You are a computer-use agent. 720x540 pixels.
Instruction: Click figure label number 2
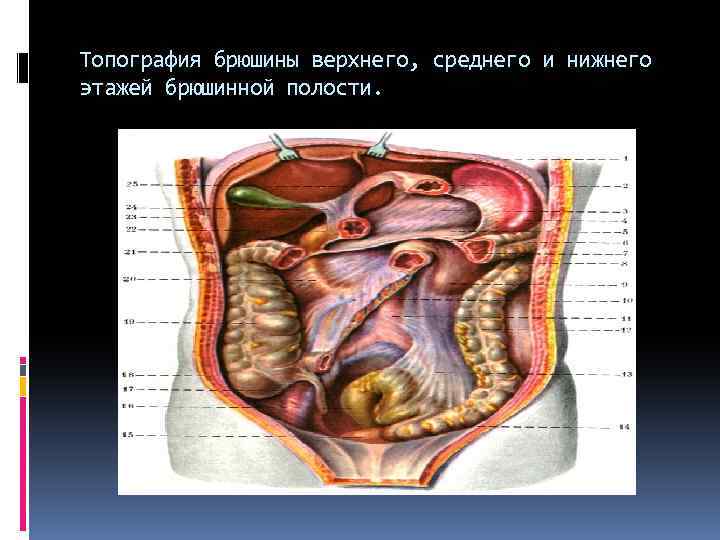click(625, 186)
